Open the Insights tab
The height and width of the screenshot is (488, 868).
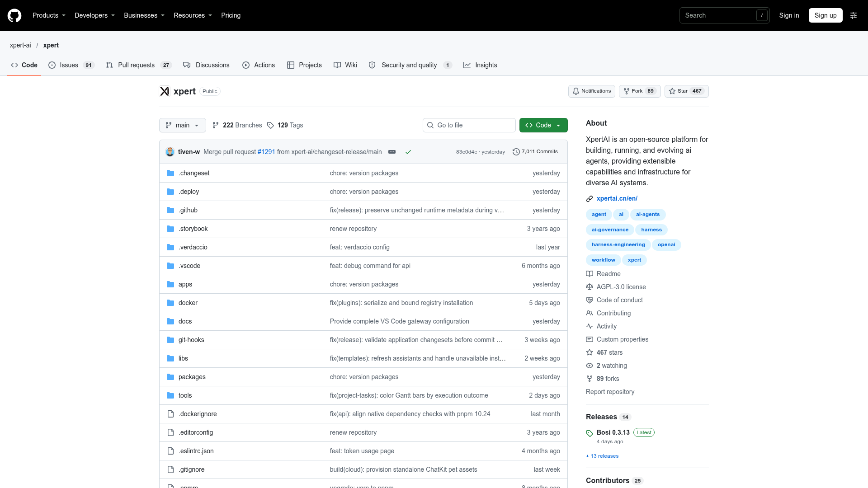pyautogui.click(x=480, y=65)
